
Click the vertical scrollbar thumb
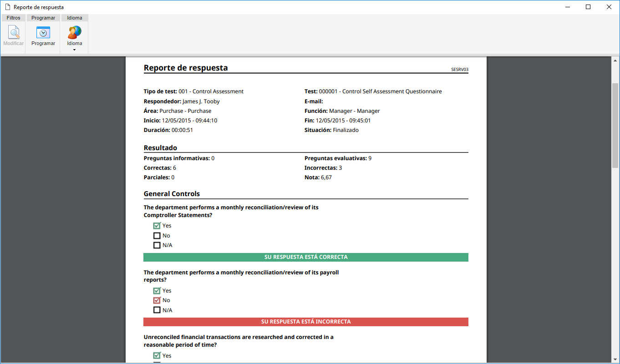[615, 126]
